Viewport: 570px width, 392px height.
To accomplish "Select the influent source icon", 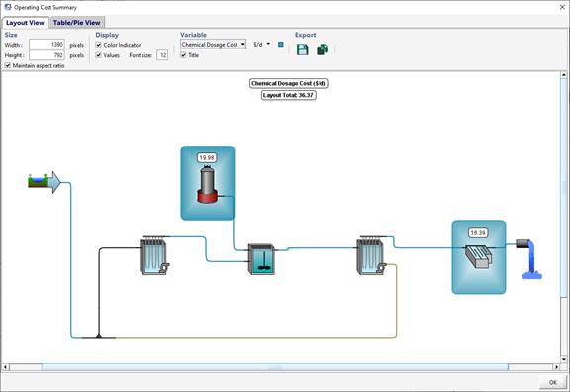I will click(x=45, y=182).
